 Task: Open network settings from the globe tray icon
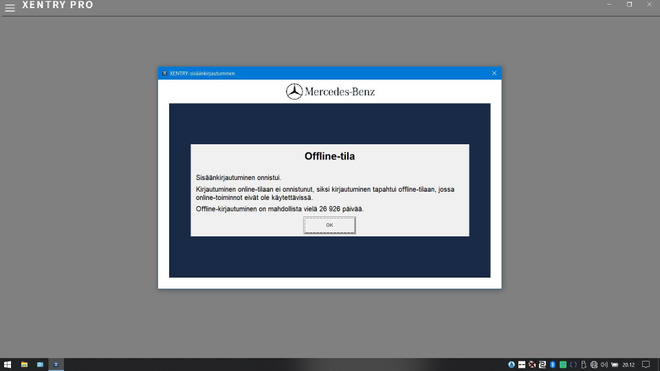tap(594, 365)
